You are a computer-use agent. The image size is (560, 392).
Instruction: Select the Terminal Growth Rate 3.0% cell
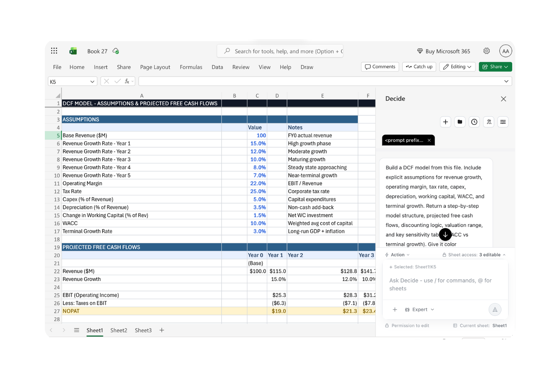coord(257,231)
